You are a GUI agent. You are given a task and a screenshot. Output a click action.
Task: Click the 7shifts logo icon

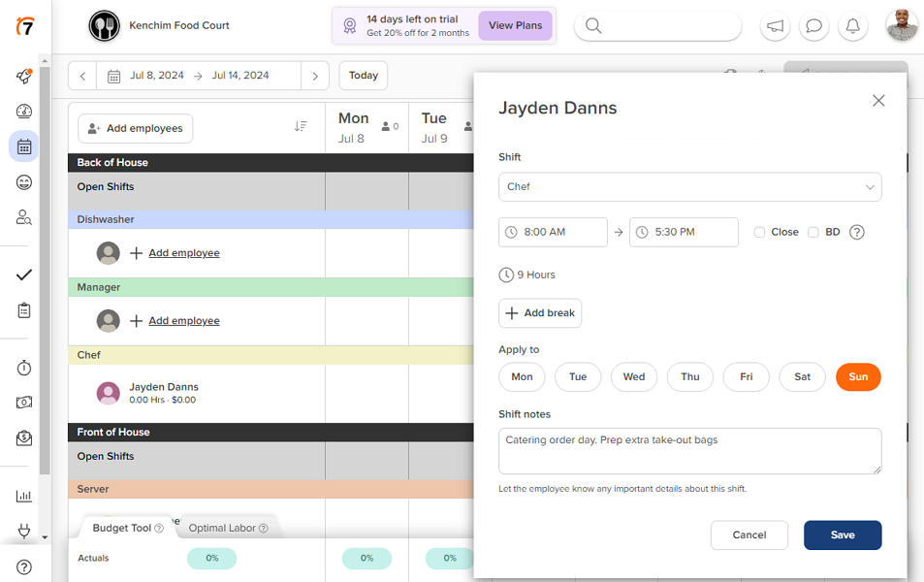point(25,26)
